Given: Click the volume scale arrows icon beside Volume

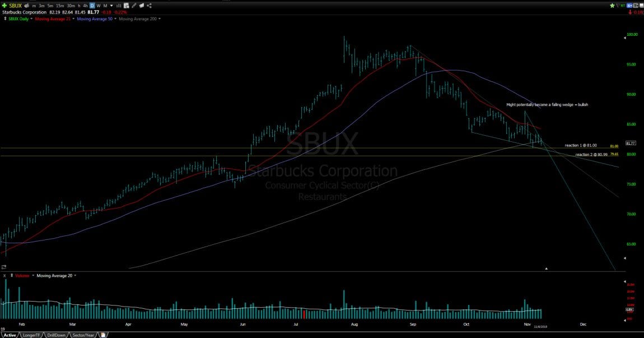Looking at the screenshot, I should (12, 275).
